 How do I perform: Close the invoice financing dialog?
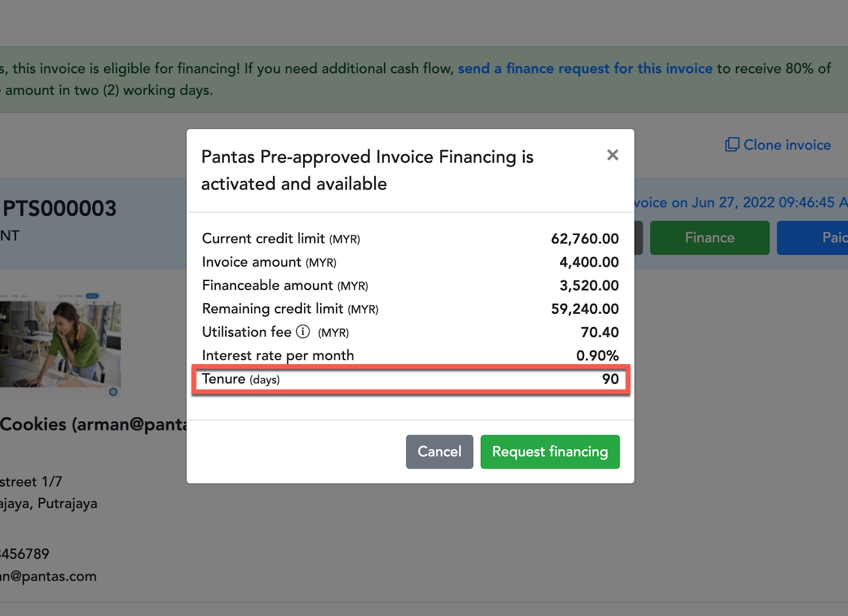pos(613,155)
